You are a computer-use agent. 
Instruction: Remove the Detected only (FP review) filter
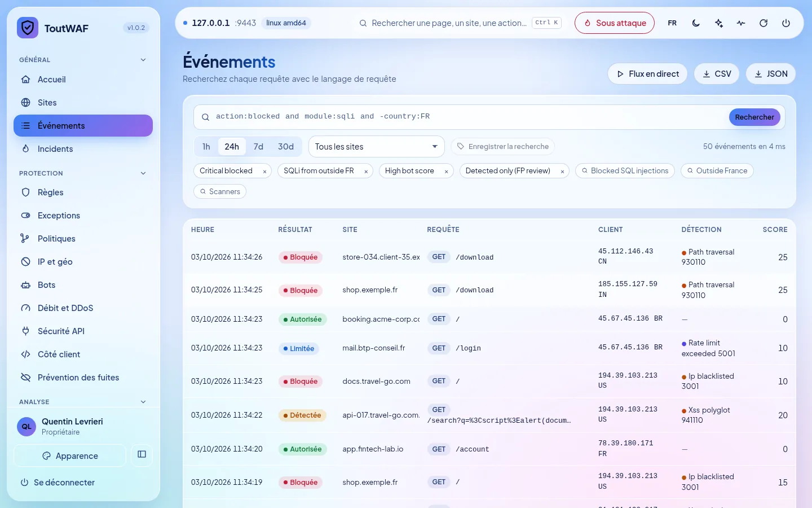pyautogui.click(x=562, y=171)
